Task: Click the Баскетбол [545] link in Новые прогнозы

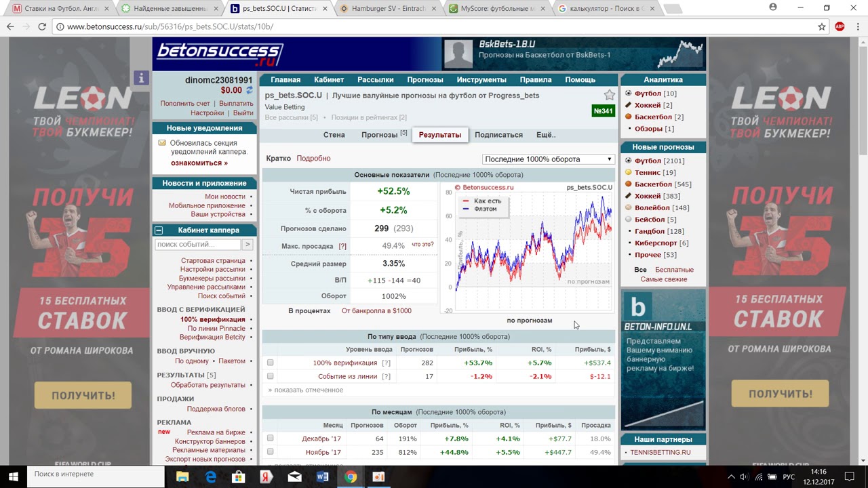Action: [663, 184]
